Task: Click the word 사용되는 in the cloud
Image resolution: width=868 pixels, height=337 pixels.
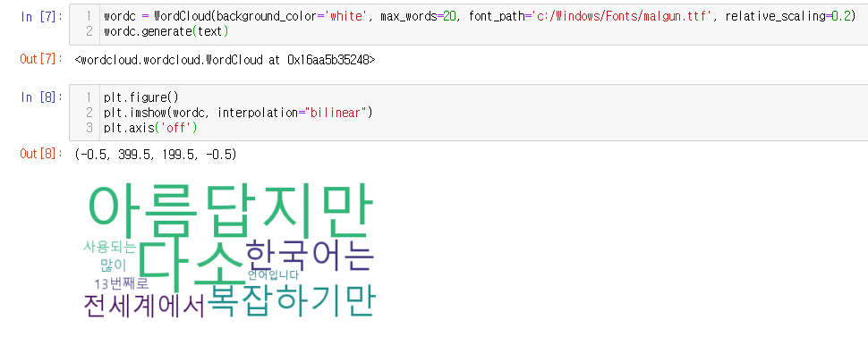Action: pos(109,247)
